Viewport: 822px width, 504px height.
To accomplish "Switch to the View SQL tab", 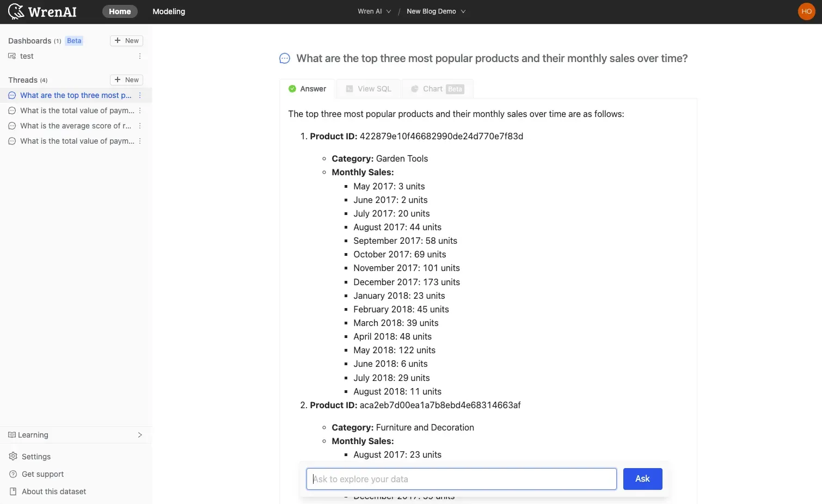I will pyautogui.click(x=369, y=89).
